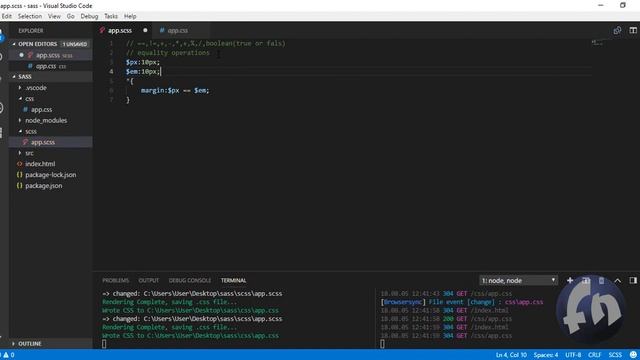Click the JSON braces icon beside package.json
This screenshot has width=640, height=360.
19,186
